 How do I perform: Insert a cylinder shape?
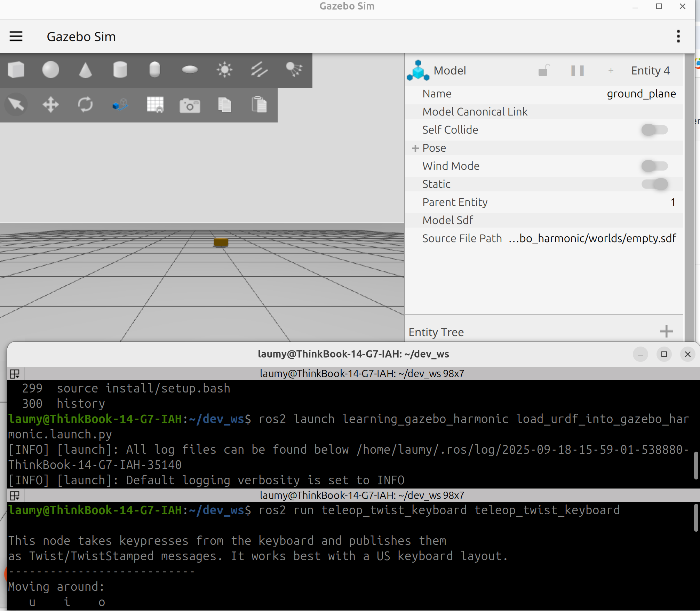coord(120,70)
